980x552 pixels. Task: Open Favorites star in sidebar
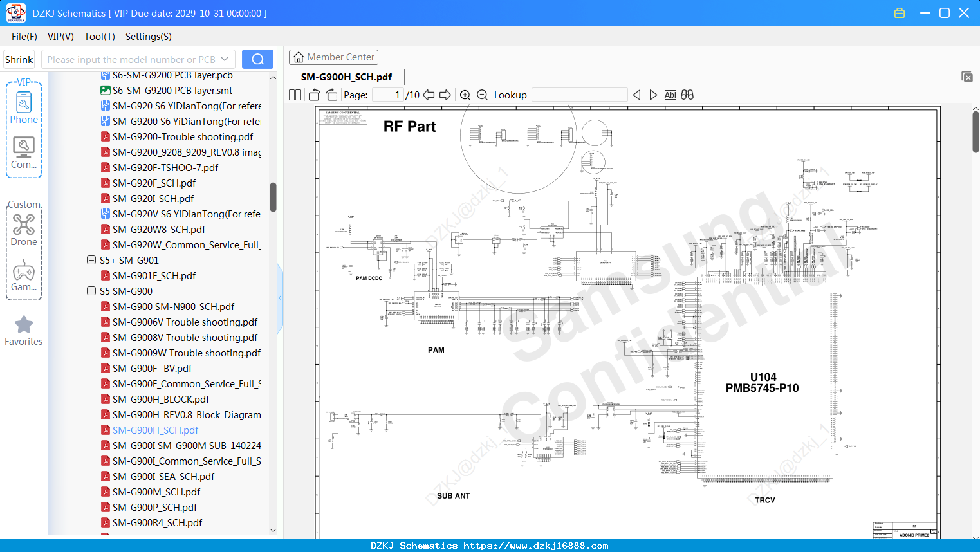[24, 331]
